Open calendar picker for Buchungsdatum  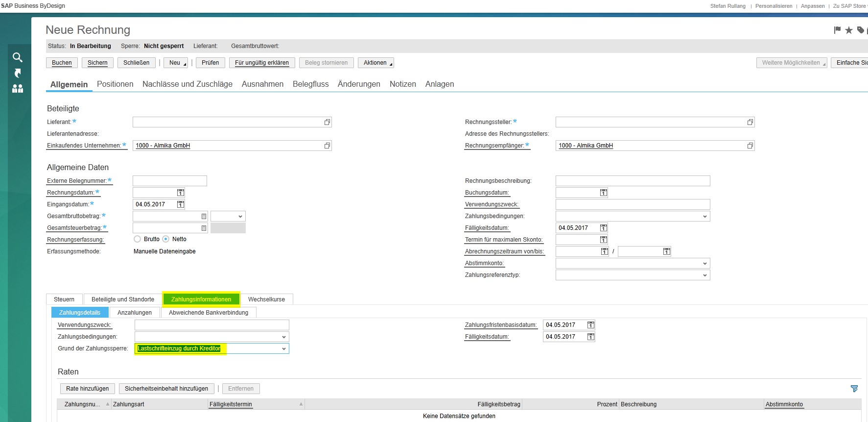click(604, 193)
